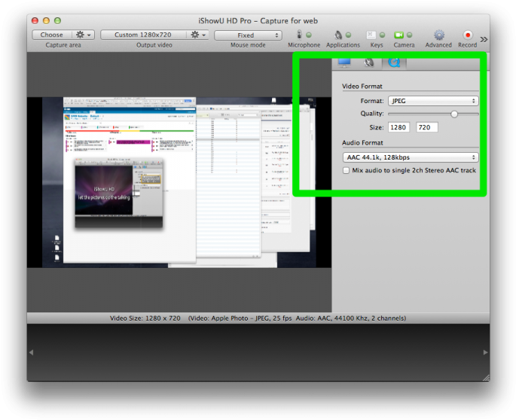This screenshot has width=516, height=420.
Task: Click the Choose capture area button
Action: click(x=52, y=35)
